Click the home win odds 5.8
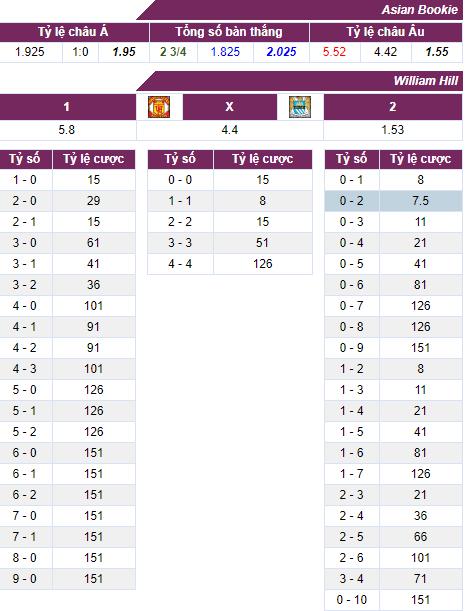 pos(67,130)
